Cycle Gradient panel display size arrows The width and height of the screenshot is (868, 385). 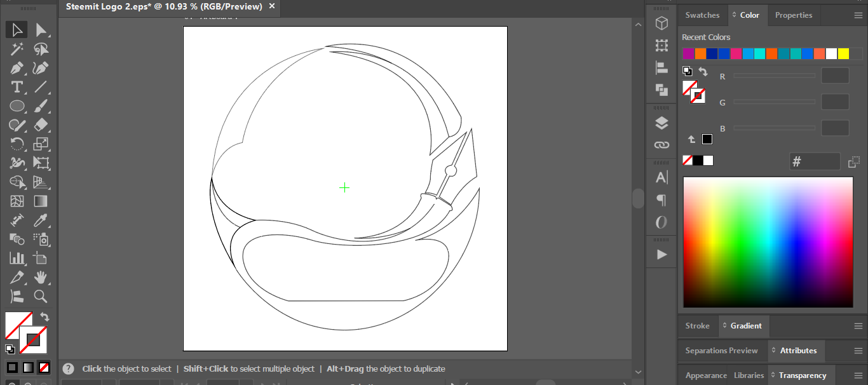click(x=725, y=326)
